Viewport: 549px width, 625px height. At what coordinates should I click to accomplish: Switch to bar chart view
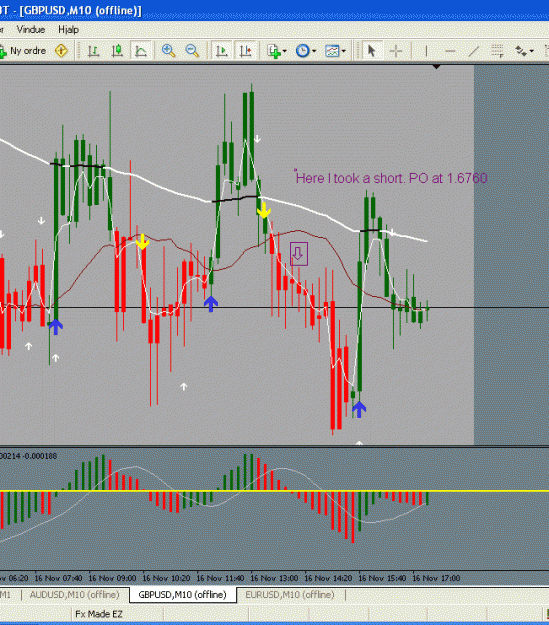[93, 51]
